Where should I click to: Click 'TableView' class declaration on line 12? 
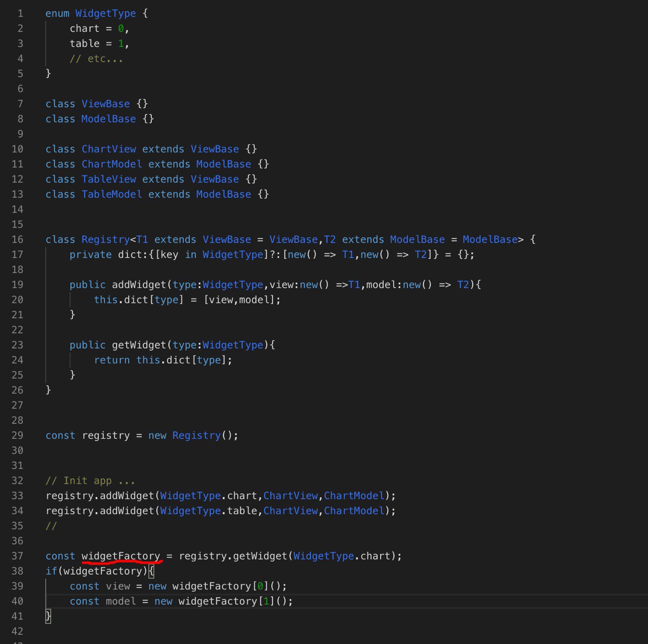(109, 179)
